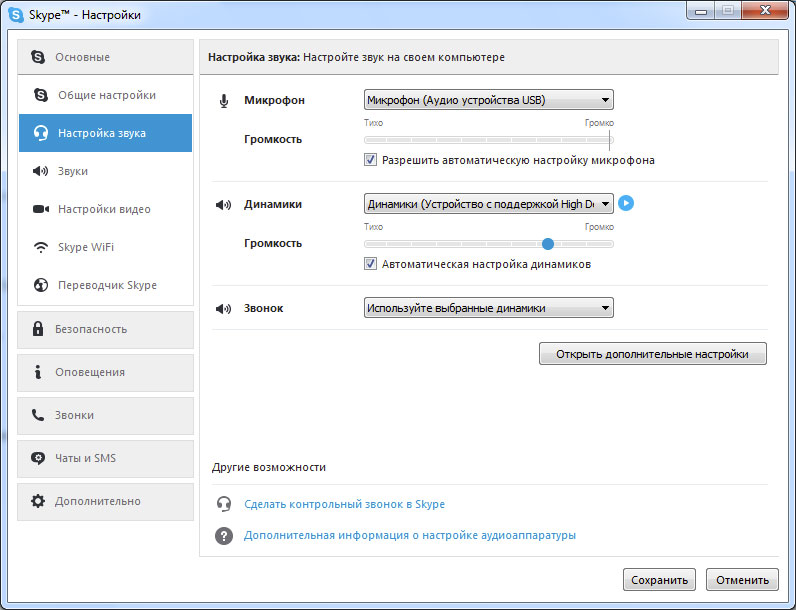Screen dimensions: 796x610
Task: Select Настройка звука in sidebar
Action: [x=106, y=133]
